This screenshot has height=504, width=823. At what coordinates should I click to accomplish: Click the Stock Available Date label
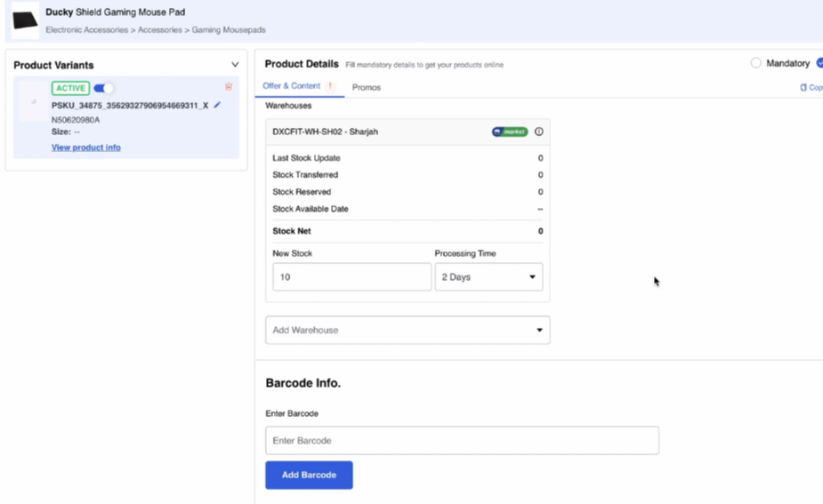coord(311,209)
